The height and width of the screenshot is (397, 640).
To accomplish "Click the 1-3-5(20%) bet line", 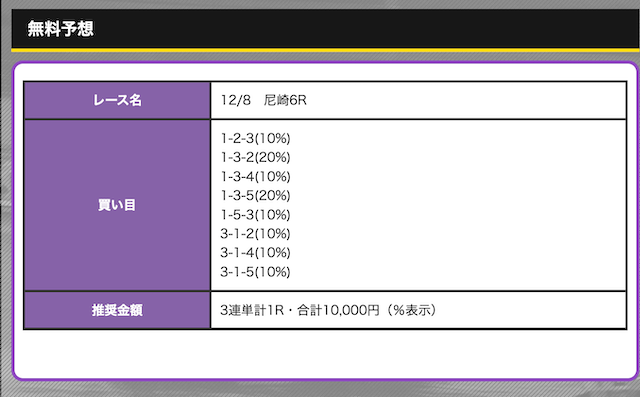I will click(x=256, y=195).
